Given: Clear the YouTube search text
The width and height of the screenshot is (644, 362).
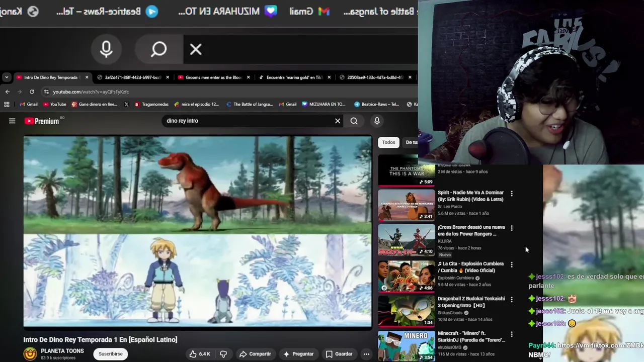Looking at the screenshot, I should (338, 121).
